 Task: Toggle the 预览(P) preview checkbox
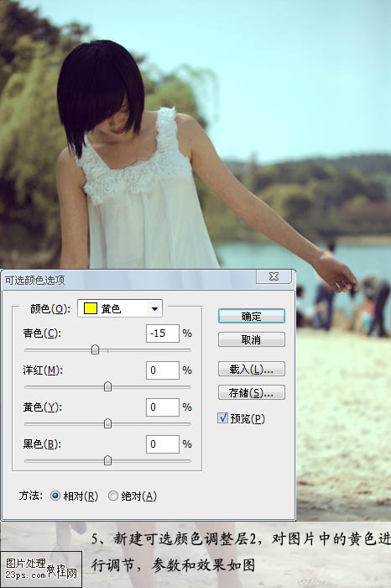[x=223, y=417]
